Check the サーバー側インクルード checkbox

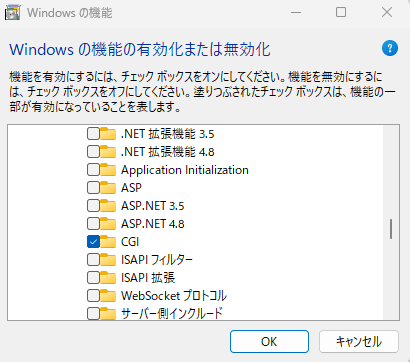click(x=93, y=314)
